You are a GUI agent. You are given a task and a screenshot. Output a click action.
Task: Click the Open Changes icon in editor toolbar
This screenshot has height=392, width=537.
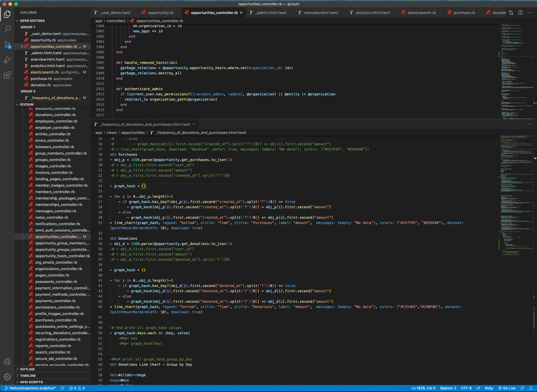[x=511, y=13]
